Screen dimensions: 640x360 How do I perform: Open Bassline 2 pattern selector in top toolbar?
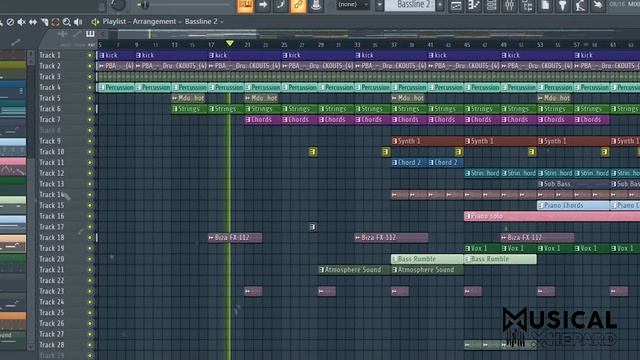point(410,5)
